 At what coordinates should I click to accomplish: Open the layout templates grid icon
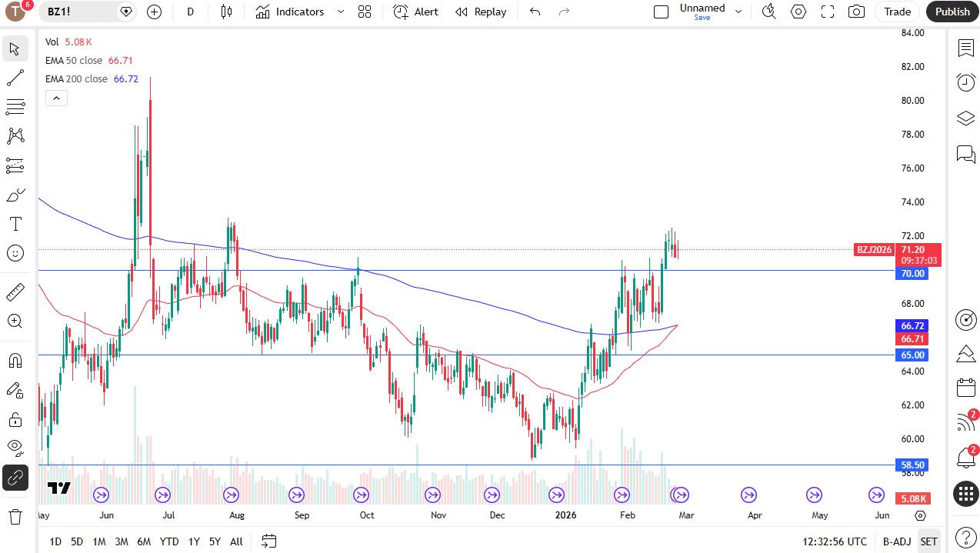coord(365,12)
